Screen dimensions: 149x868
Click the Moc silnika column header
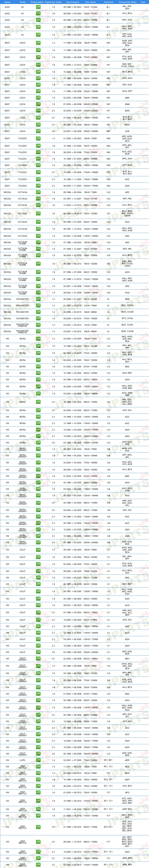click(x=91, y=2)
